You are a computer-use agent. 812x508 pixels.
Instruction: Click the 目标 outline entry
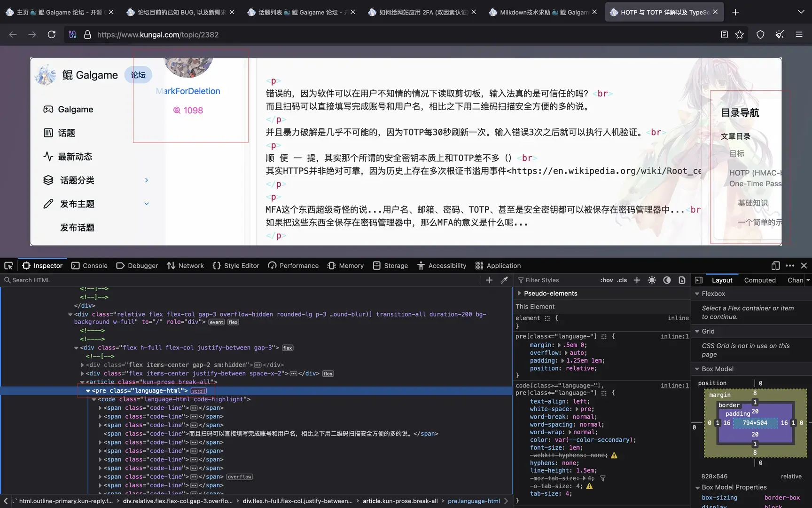tap(737, 153)
